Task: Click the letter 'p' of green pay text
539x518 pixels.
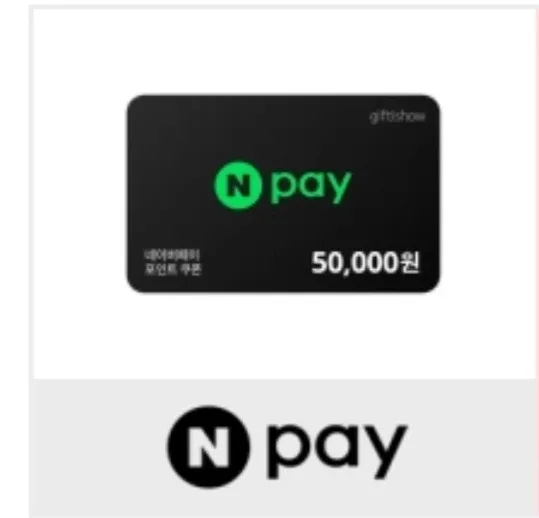Action: click(x=283, y=187)
